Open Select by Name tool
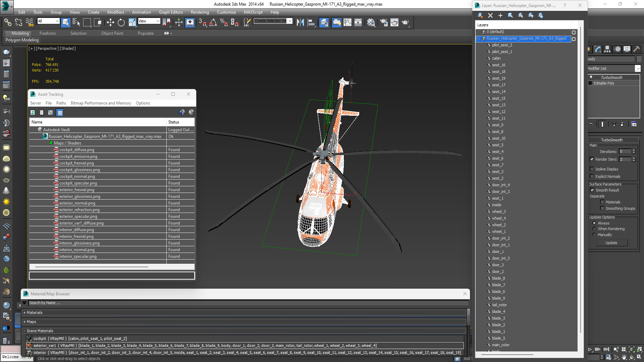The image size is (644, 362). pyautogui.click(x=76, y=22)
